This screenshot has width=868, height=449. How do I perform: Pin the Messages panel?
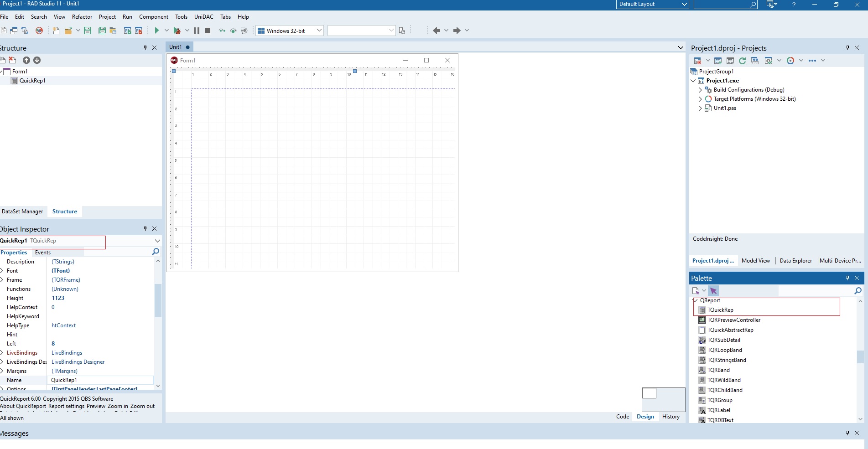(848, 433)
